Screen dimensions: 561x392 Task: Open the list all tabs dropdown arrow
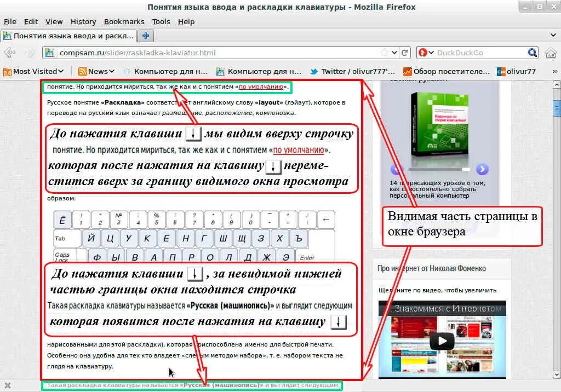553,35
